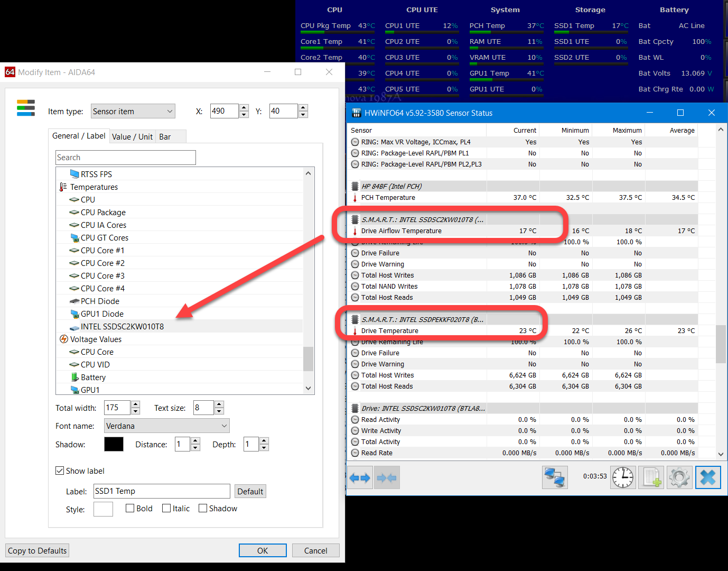Click the thermometer icon beside Drive Temperature

[x=355, y=330]
